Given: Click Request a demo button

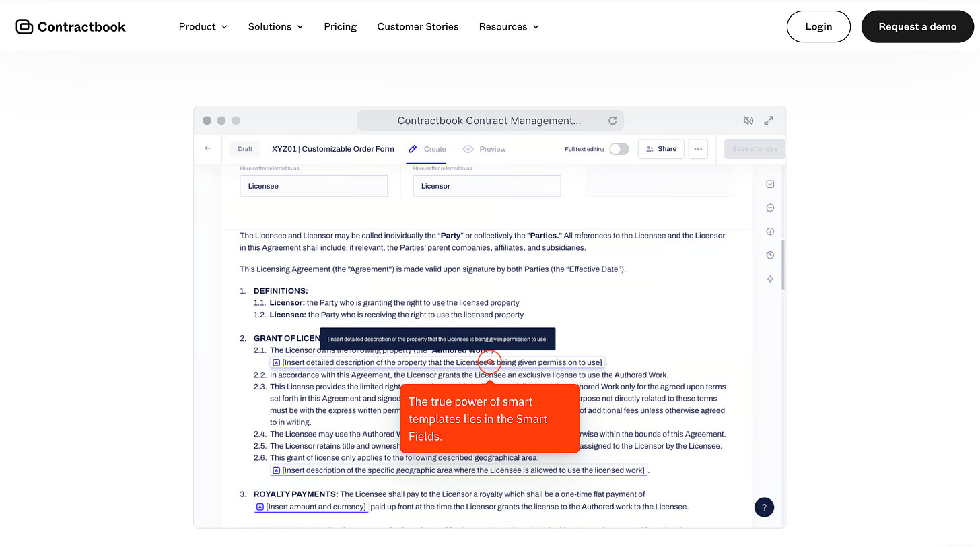Looking at the screenshot, I should [x=917, y=27].
